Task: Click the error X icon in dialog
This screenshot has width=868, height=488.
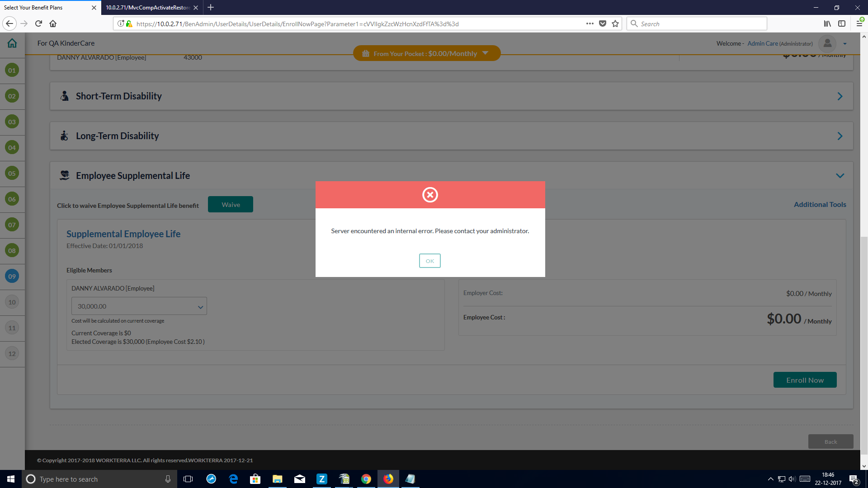Action: pyautogui.click(x=430, y=195)
